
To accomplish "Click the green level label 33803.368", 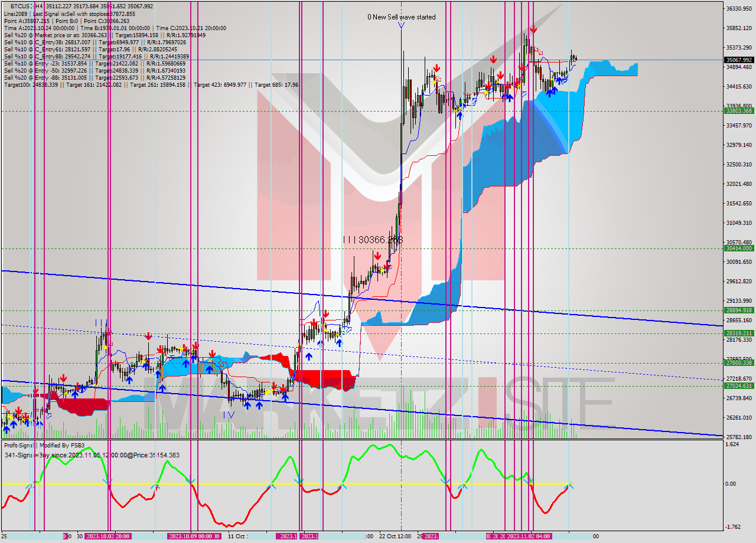I will point(739,110).
